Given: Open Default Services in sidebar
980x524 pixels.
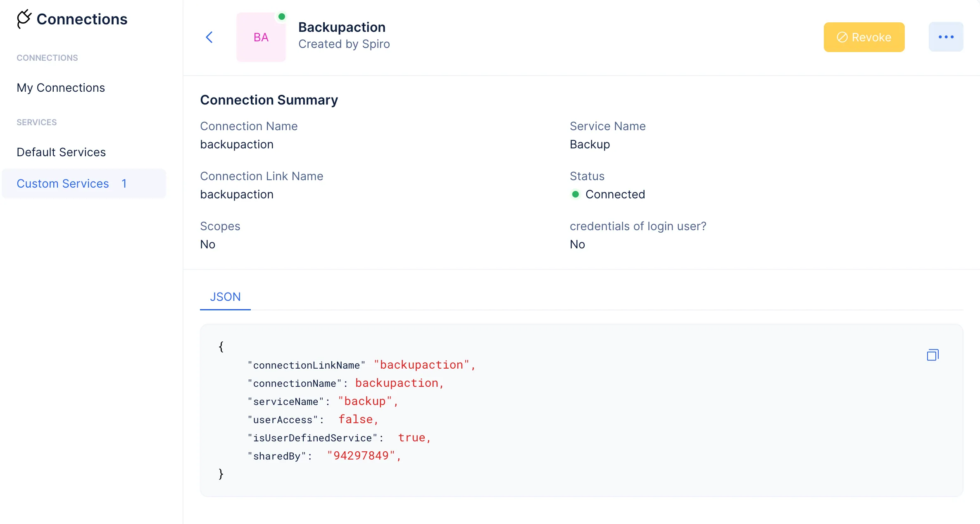Looking at the screenshot, I should tap(61, 152).
